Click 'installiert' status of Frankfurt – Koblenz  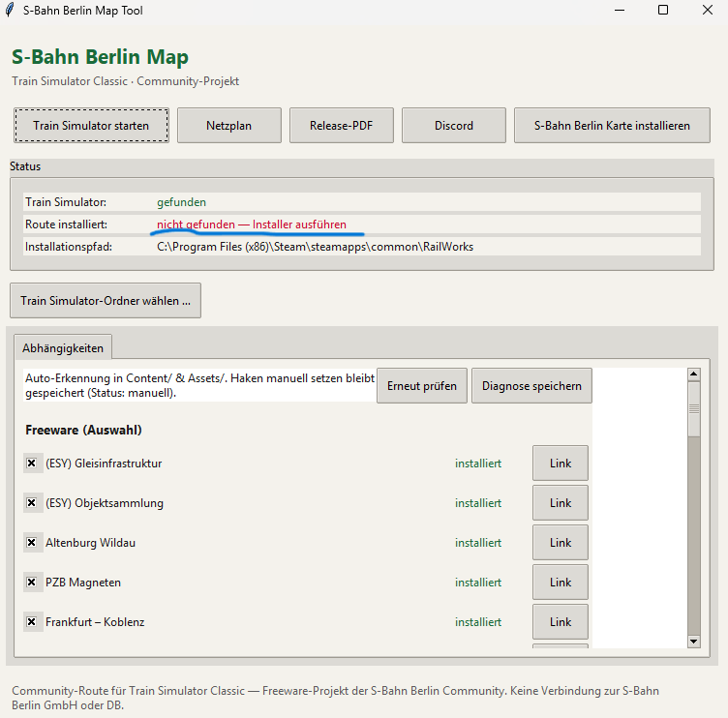tap(478, 622)
